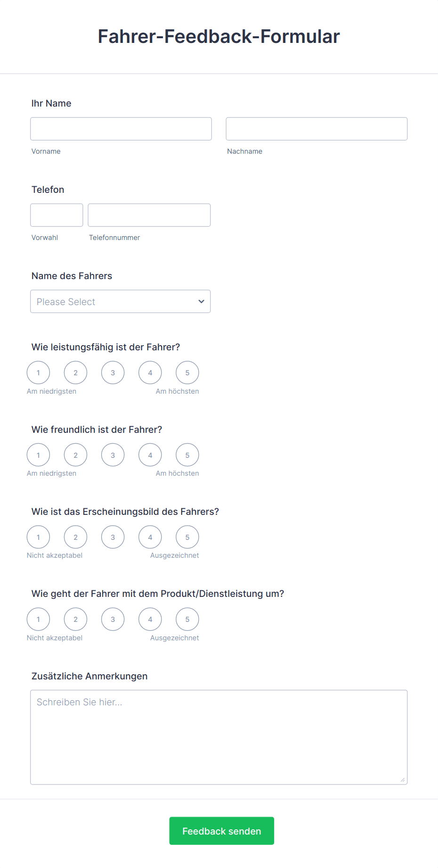The height and width of the screenshot is (868, 438).
Task: Click the dropdown chevron arrow
Action: point(201,301)
